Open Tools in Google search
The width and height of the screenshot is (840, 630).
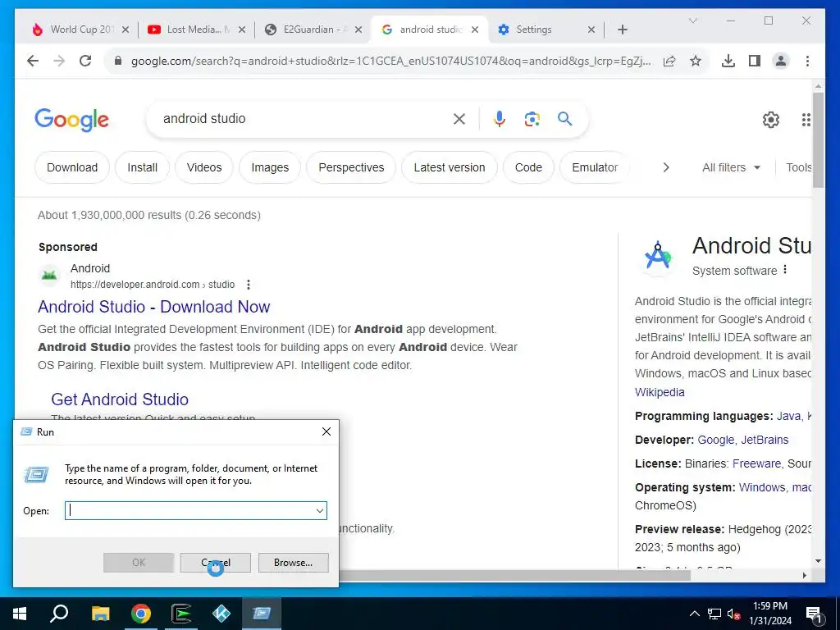tap(798, 167)
